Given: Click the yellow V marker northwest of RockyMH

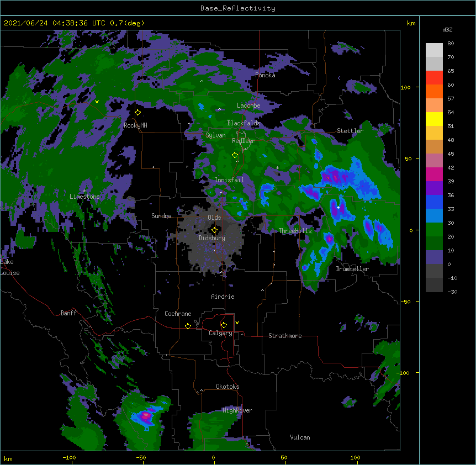Looking at the screenshot, I should 97,102.
